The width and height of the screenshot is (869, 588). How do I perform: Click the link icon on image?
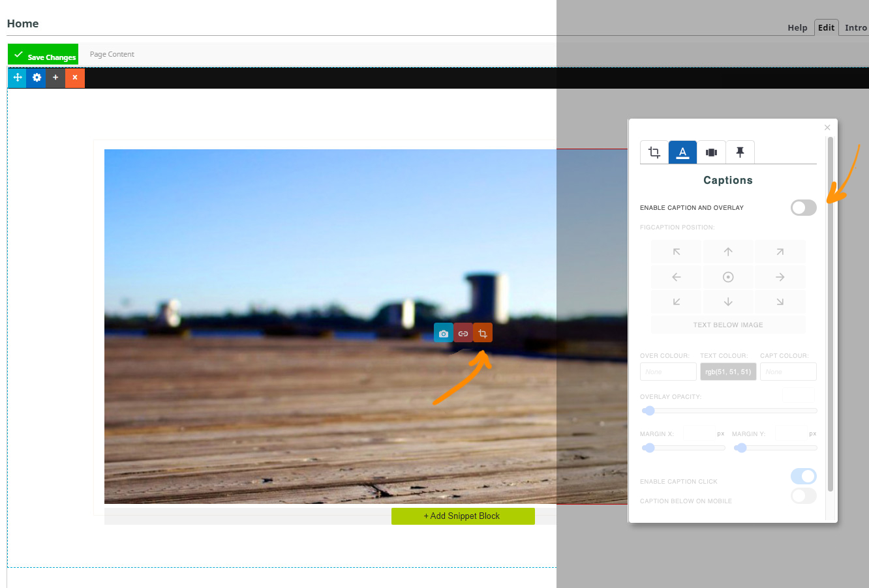pyautogui.click(x=463, y=333)
